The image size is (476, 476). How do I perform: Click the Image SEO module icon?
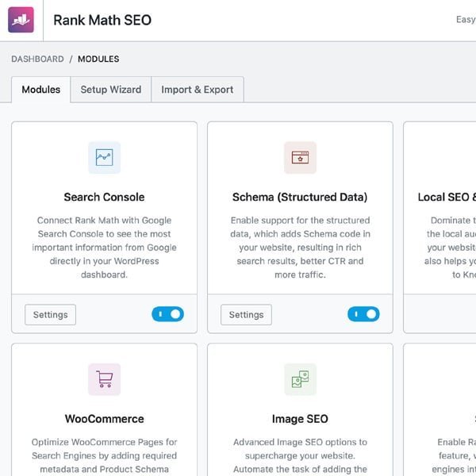tap(300, 379)
